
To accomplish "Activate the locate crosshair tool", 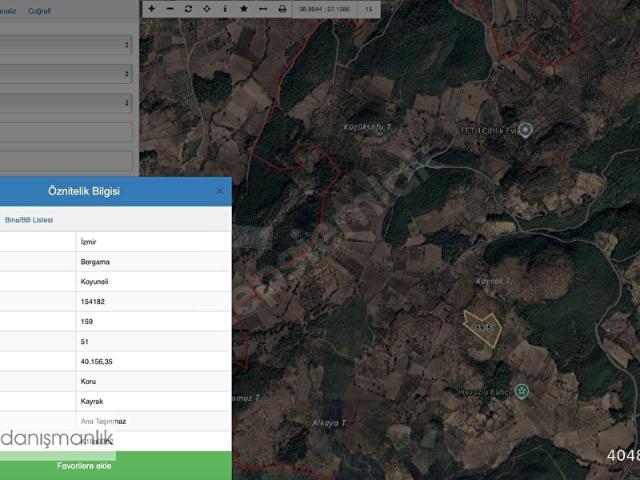I will coord(207,9).
